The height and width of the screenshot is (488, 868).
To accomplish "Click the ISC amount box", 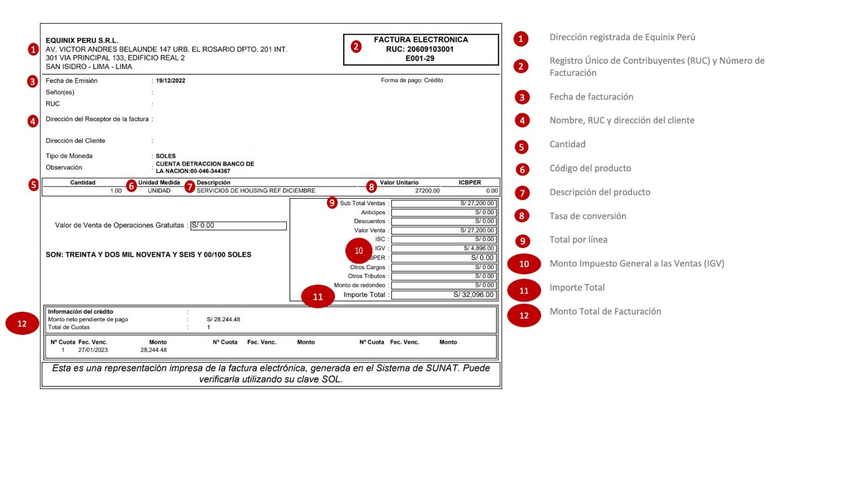I will coord(444,239).
